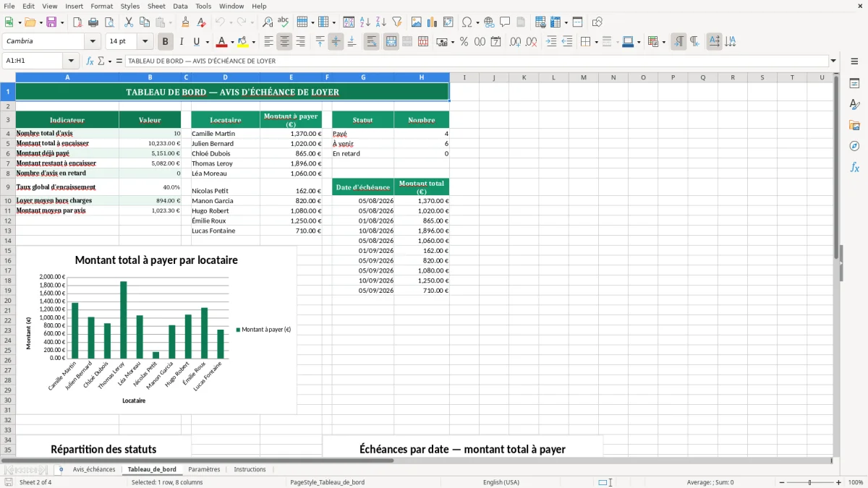Open the background color dropdown arrow
Image resolution: width=868 pixels, height=488 pixels.
(x=253, y=42)
